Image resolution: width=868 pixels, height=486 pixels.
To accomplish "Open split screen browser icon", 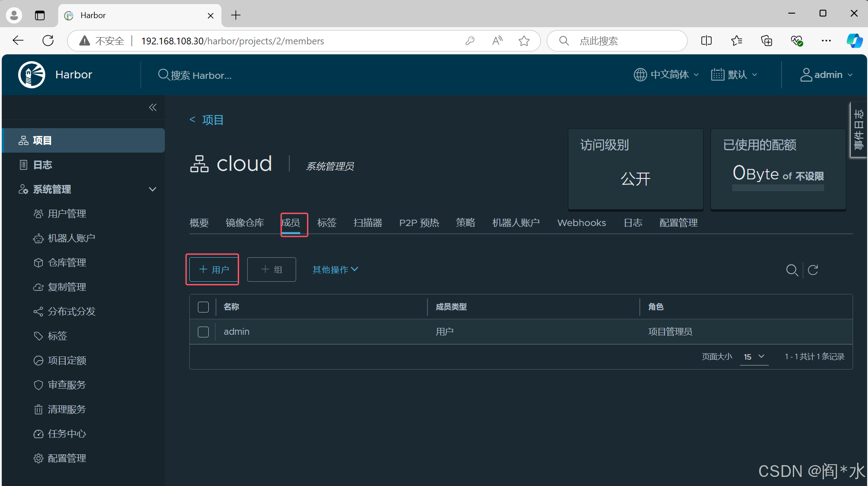I will click(x=706, y=41).
